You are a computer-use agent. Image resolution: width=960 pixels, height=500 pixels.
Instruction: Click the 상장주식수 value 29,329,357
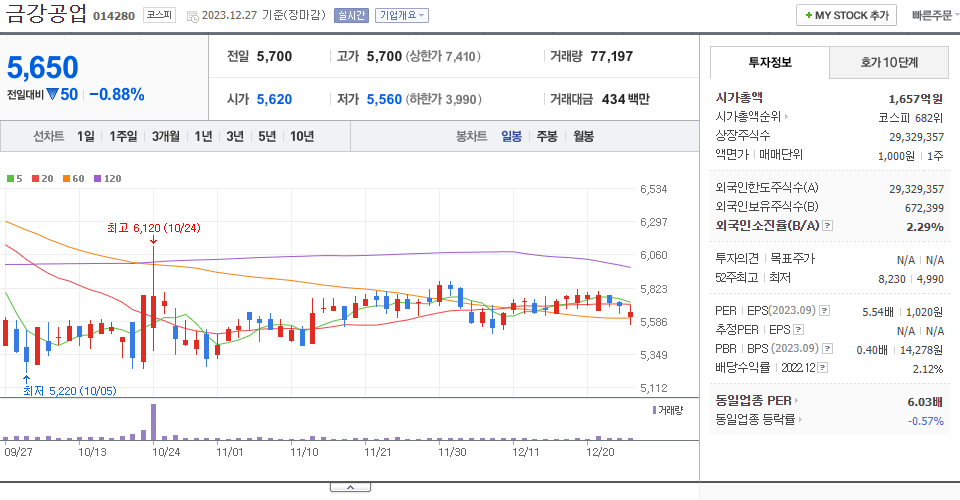point(917,136)
